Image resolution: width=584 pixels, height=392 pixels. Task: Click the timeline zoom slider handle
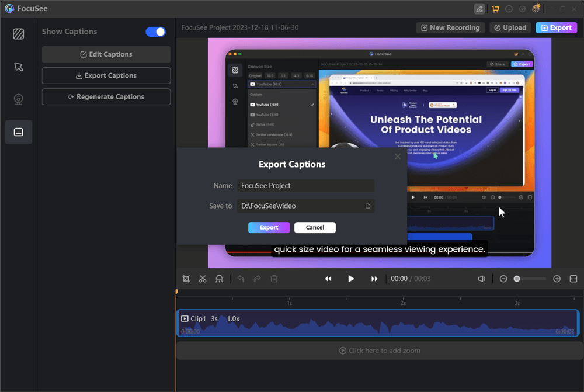(x=517, y=279)
